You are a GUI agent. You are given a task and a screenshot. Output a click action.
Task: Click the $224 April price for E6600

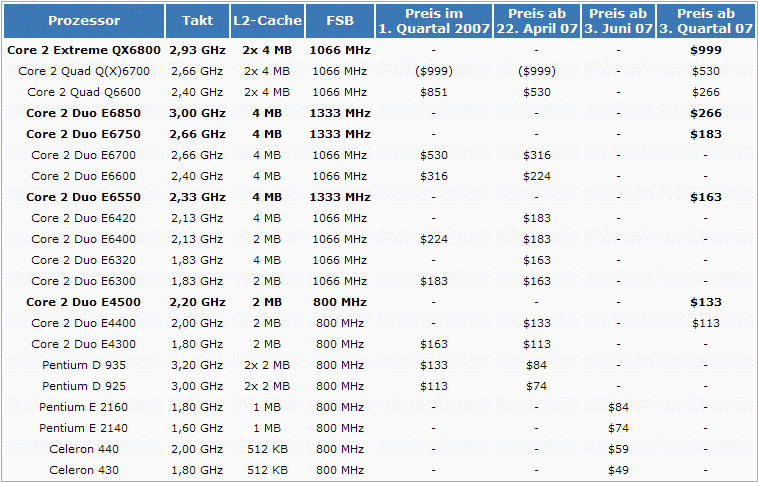[537, 176]
